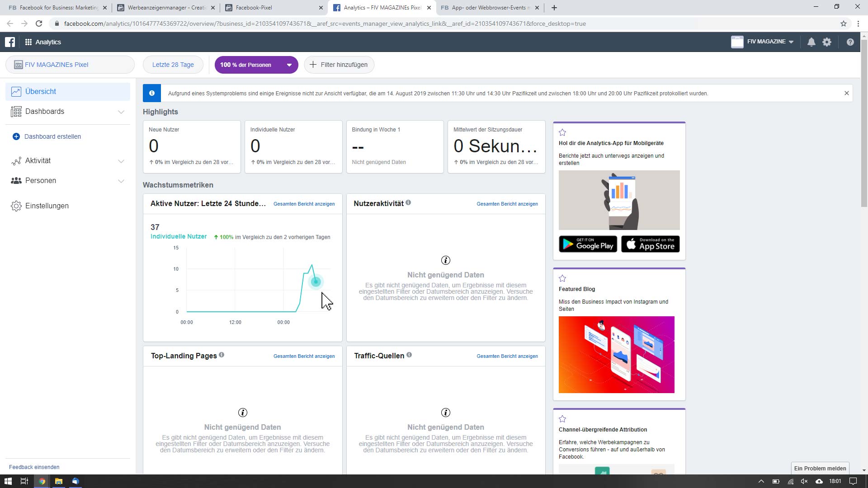The image size is (868, 488).
Task: Click the Analytics mobile app illustration
Action: pos(619,200)
